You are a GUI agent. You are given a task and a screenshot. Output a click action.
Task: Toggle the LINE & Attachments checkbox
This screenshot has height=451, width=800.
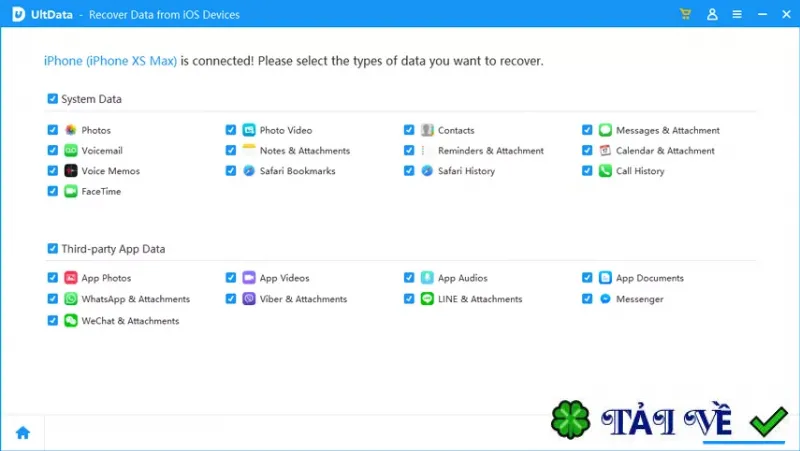point(409,298)
